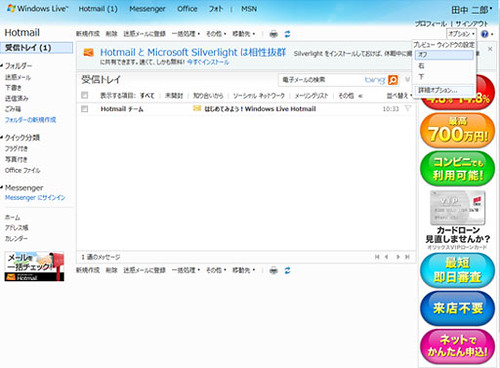This screenshot has height=368, width=500.
Task: Click the blue 来店不要 ad button
Action: click(x=457, y=308)
